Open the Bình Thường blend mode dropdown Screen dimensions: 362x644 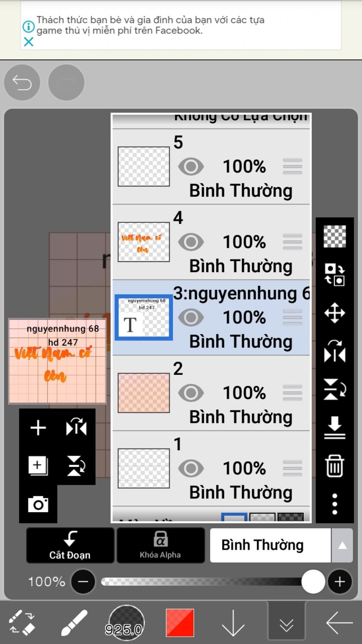pyautogui.click(x=270, y=545)
